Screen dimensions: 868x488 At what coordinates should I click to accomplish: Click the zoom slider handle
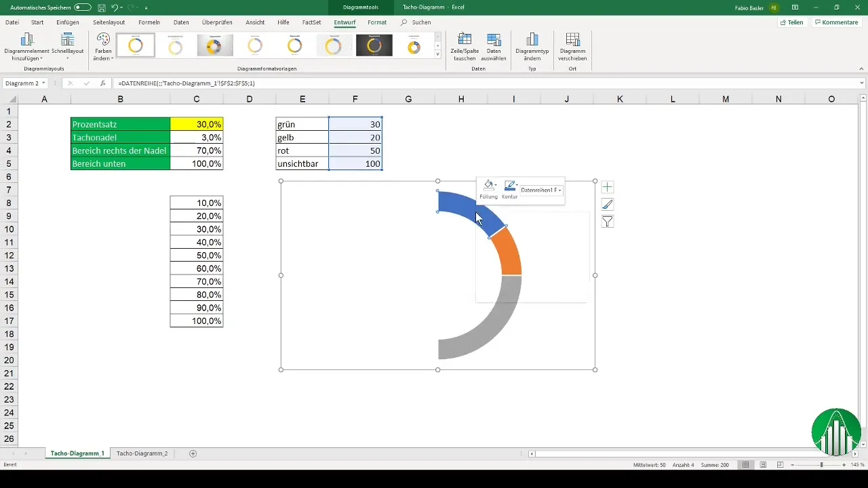pyautogui.click(x=821, y=464)
